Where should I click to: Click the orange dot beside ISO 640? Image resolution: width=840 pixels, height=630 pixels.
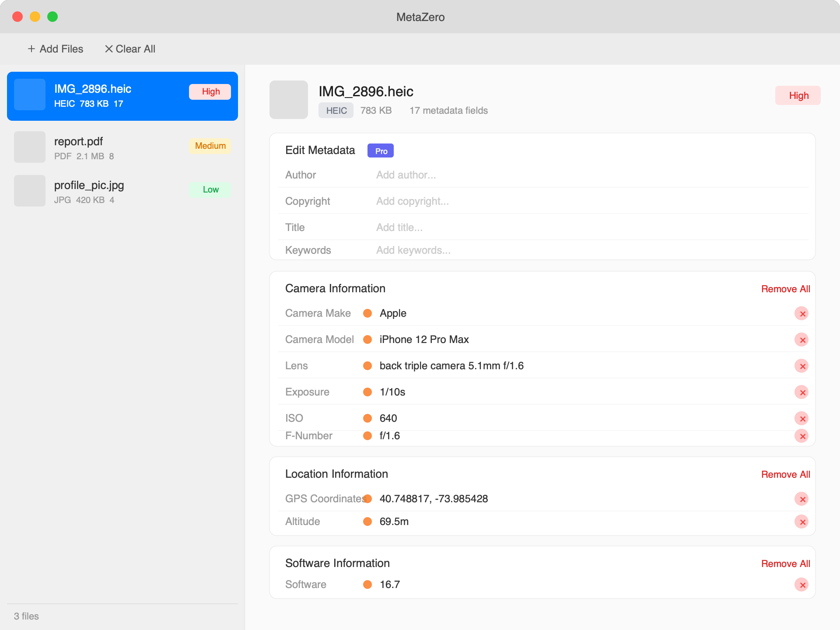pos(367,418)
